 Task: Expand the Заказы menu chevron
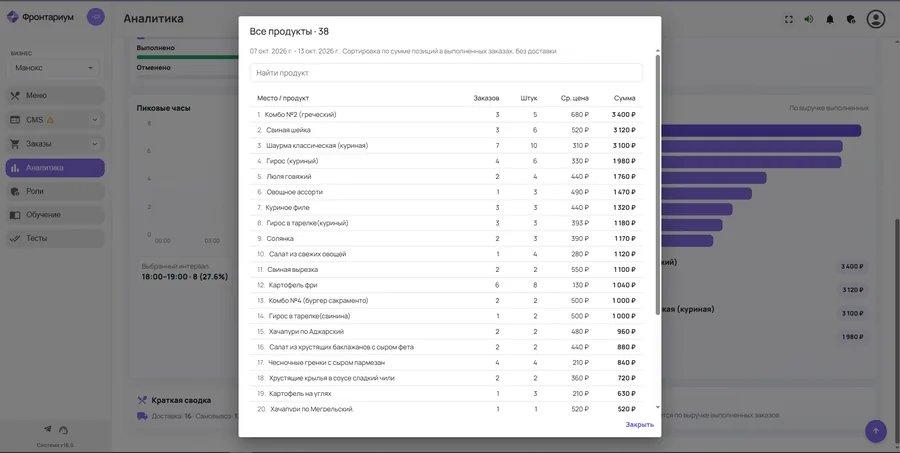[x=95, y=144]
